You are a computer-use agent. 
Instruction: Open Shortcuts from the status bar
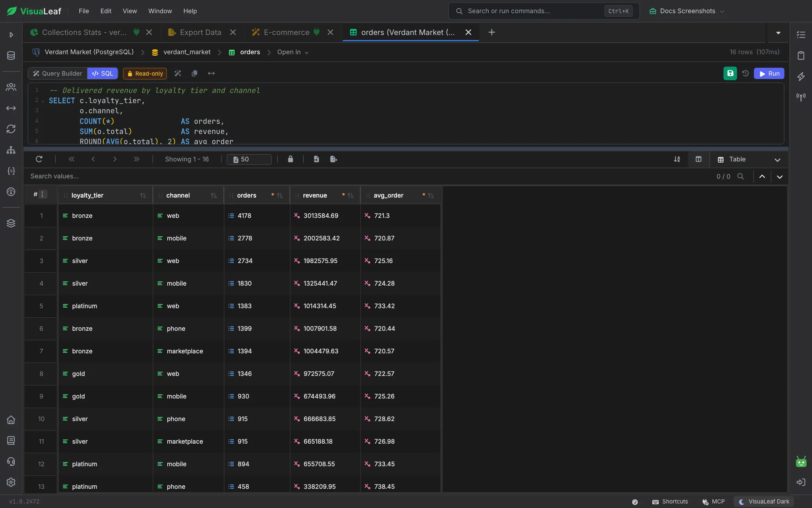coord(670,502)
